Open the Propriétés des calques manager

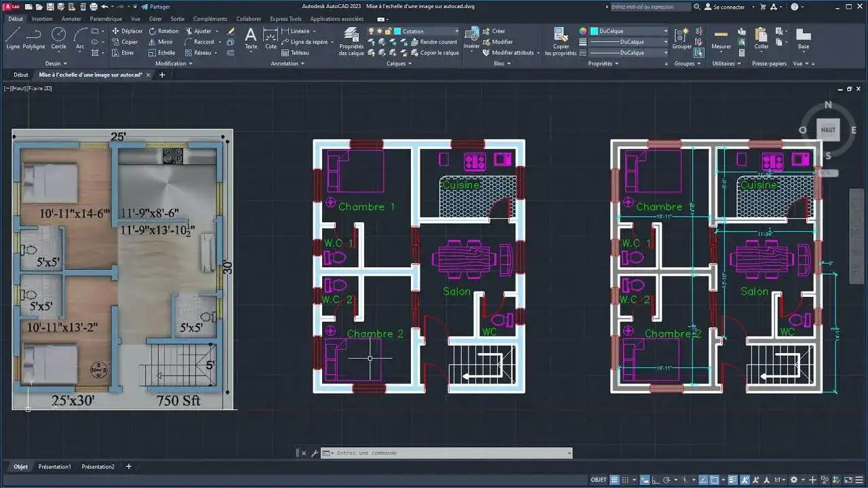tap(351, 41)
